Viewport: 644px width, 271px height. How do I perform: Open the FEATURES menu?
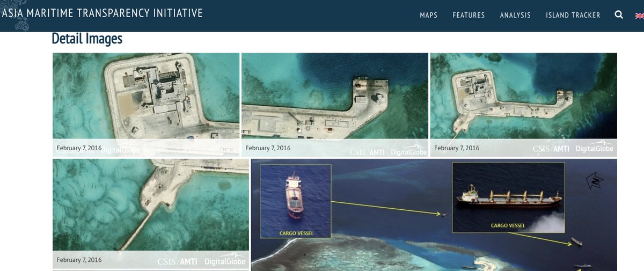[x=469, y=15]
